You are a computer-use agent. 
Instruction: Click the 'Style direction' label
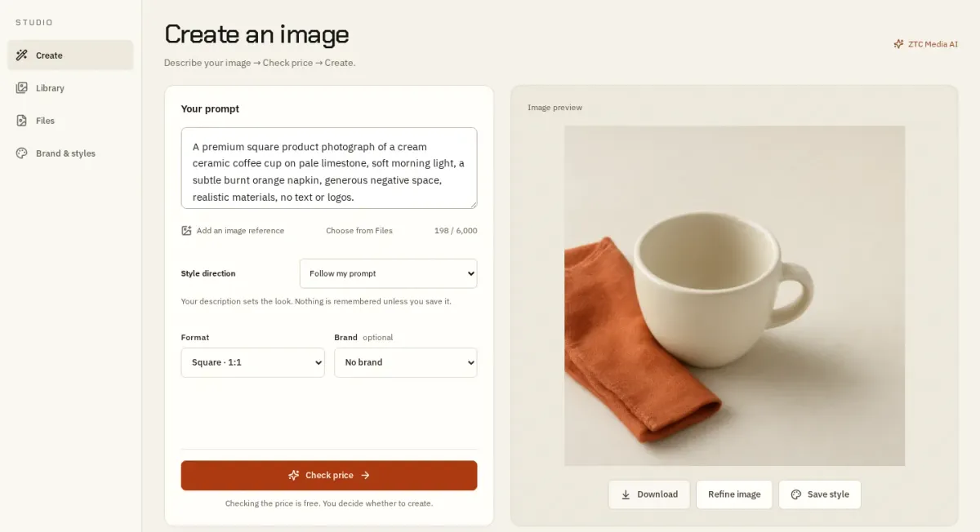[208, 273]
